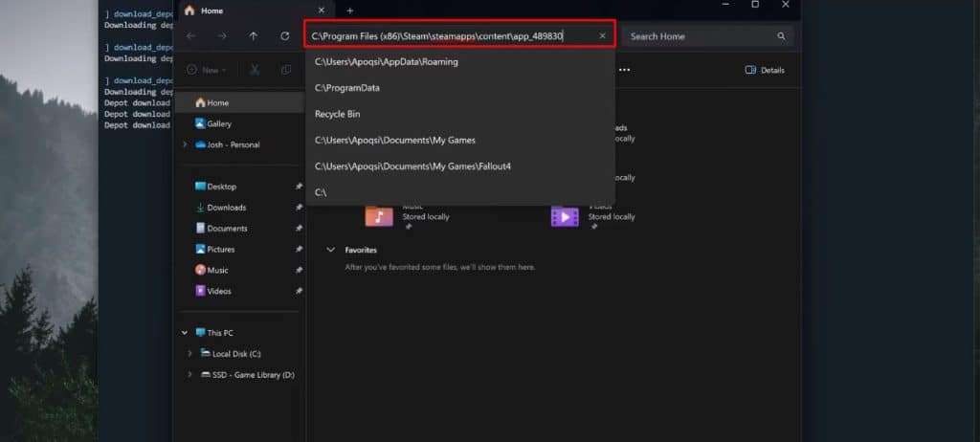Viewport: 980px width, 442px height.
Task: Click the Copy icon in toolbar
Action: tap(286, 70)
